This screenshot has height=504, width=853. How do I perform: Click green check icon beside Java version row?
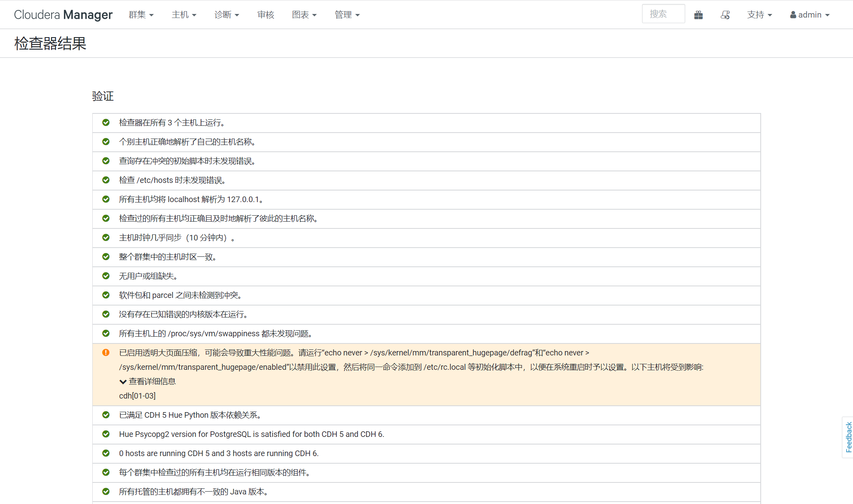pos(106,492)
